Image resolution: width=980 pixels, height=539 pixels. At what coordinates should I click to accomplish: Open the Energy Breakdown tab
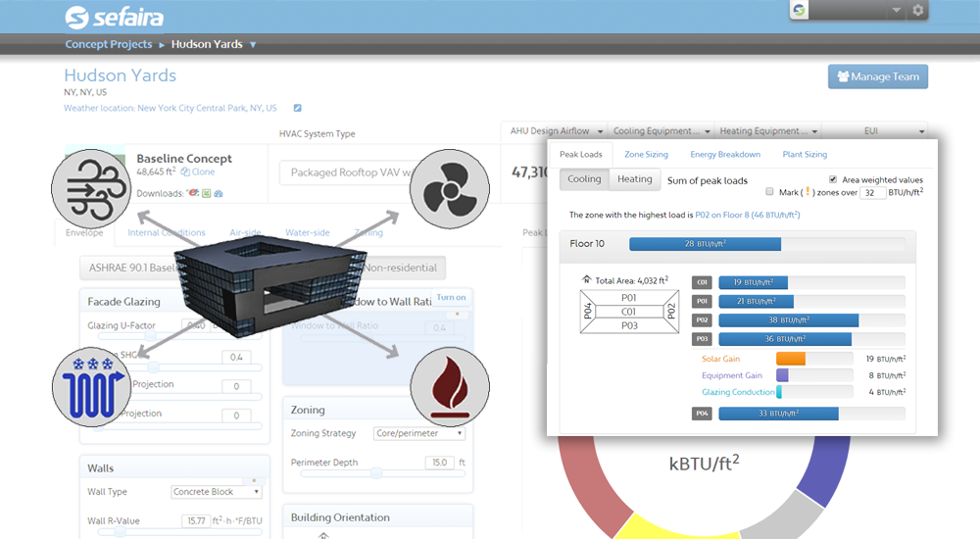click(x=725, y=155)
